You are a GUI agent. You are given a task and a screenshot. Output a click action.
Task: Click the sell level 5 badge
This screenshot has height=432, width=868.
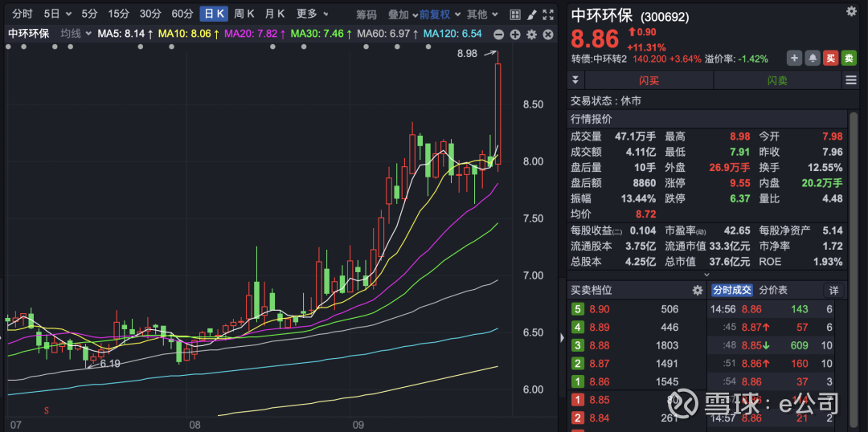click(578, 309)
